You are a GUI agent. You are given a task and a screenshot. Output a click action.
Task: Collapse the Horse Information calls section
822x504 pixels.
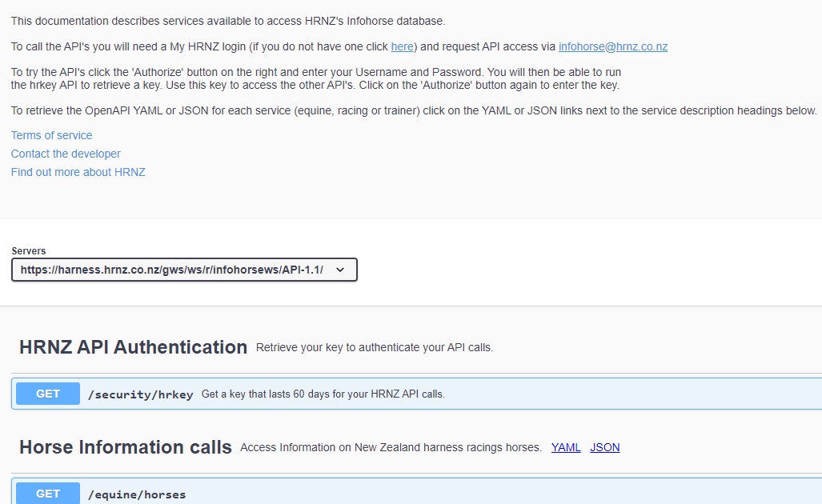(126, 447)
